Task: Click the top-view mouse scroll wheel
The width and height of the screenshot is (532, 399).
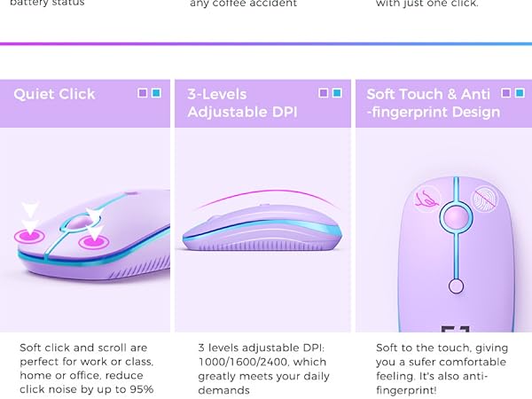Action: (x=456, y=217)
